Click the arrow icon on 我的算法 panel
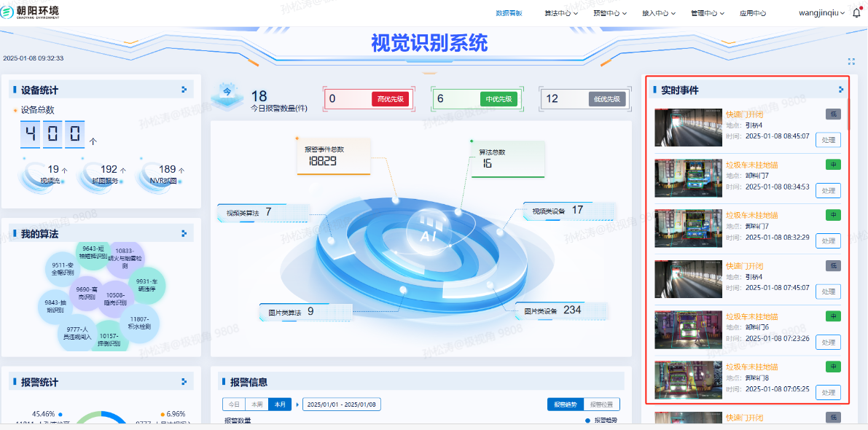868x430 pixels. tap(184, 233)
